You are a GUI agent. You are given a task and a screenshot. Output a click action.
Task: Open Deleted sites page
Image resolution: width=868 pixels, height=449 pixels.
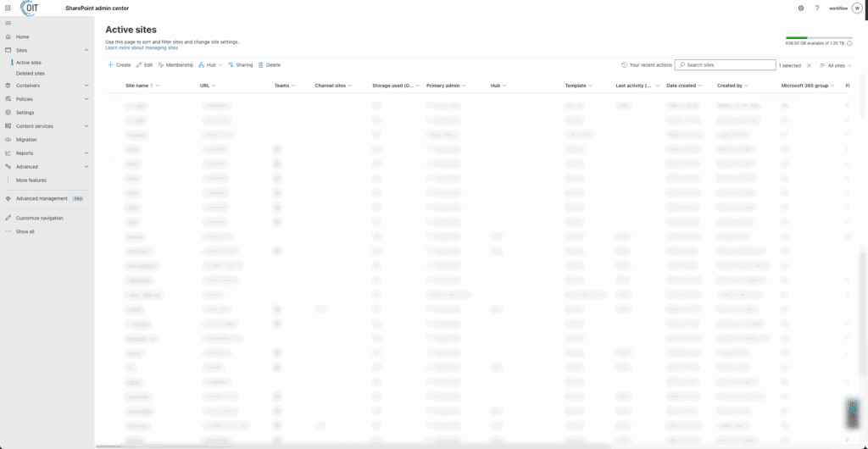coord(31,73)
